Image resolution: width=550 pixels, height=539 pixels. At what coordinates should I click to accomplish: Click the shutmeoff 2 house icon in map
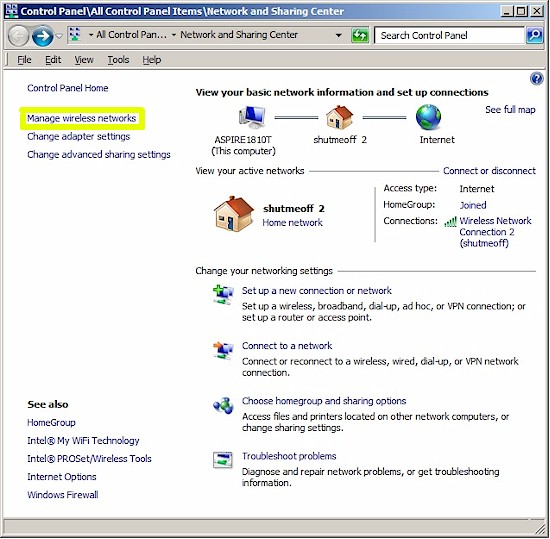[x=339, y=117]
